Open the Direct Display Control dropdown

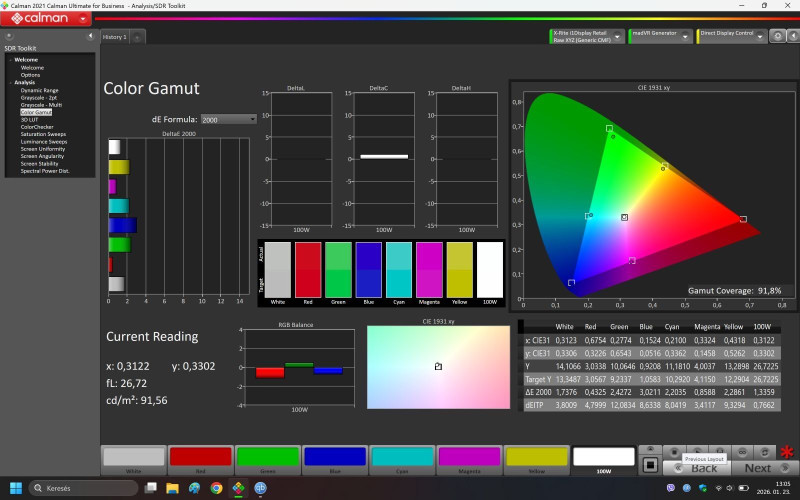pyautogui.click(x=760, y=36)
